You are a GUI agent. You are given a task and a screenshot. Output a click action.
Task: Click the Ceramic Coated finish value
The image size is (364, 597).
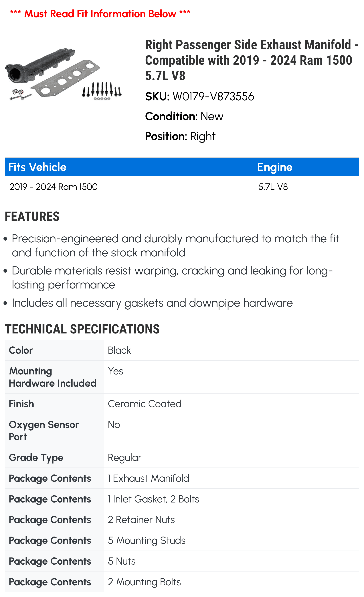pyautogui.click(x=145, y=404)
